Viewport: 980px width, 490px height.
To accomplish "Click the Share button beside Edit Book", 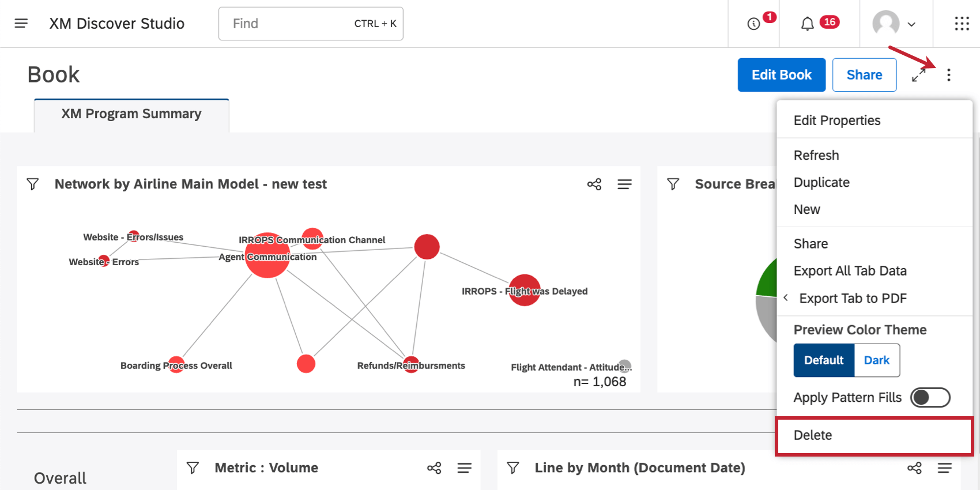I will 864,75.
